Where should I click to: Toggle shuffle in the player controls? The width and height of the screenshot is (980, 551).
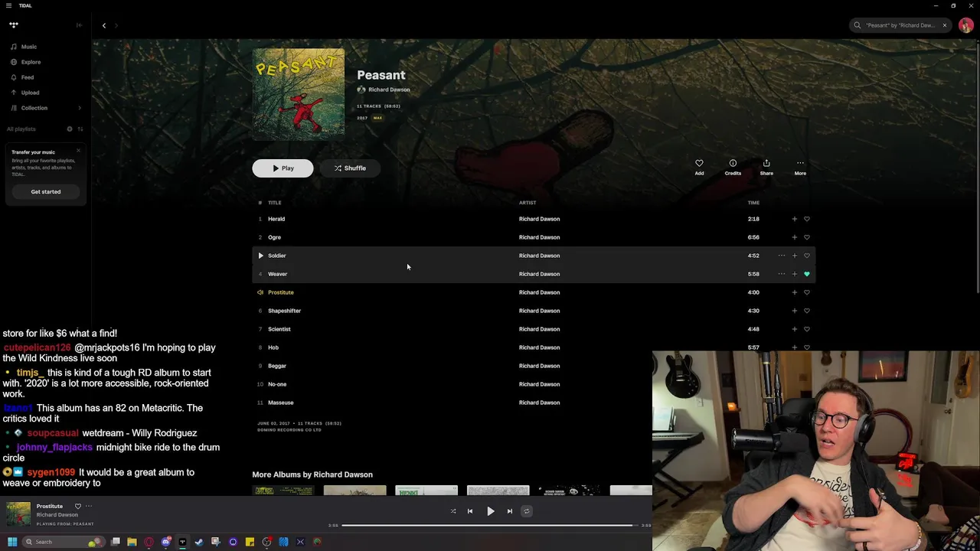click(453, 511)
